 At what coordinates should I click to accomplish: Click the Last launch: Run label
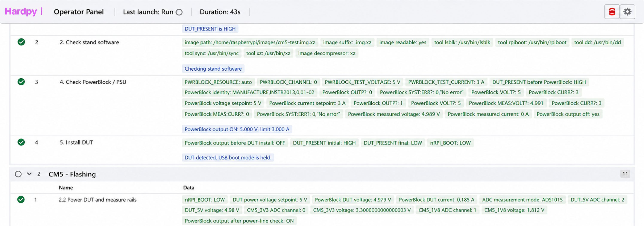[148, 12]
